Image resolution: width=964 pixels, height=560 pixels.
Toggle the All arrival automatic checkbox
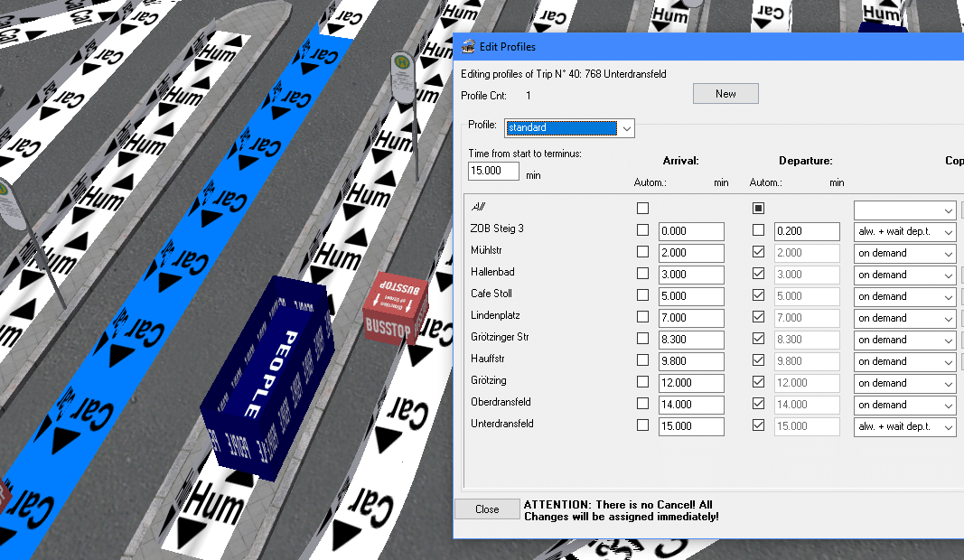pos(642,209)
